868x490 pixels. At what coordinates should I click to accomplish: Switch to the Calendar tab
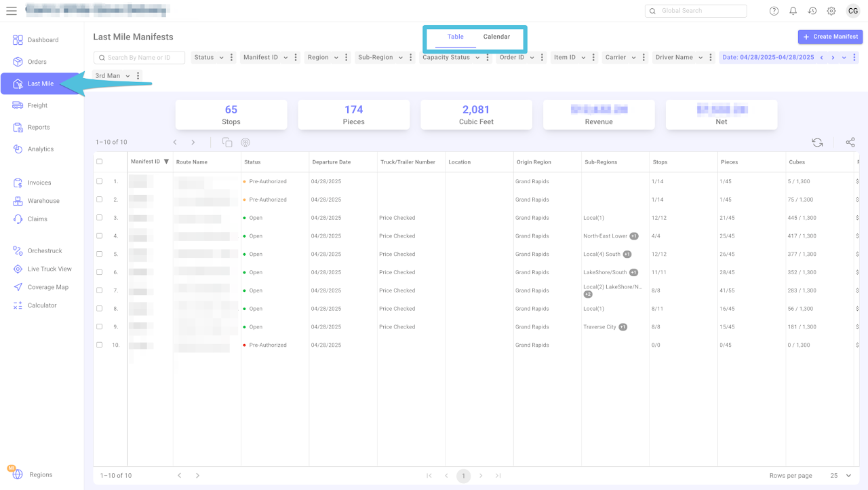[x=496, y=37]
